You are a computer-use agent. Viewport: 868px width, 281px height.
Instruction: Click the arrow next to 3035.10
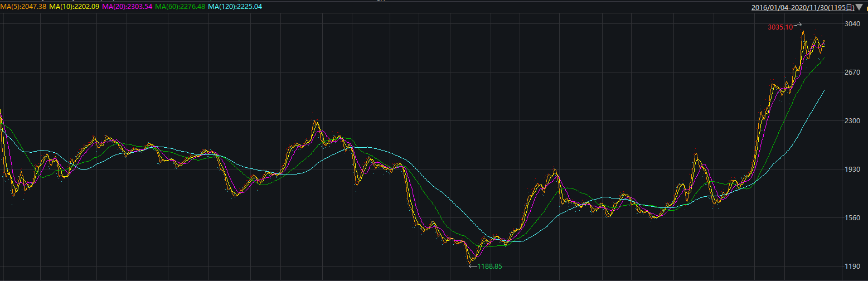click(x=797, y=25)
